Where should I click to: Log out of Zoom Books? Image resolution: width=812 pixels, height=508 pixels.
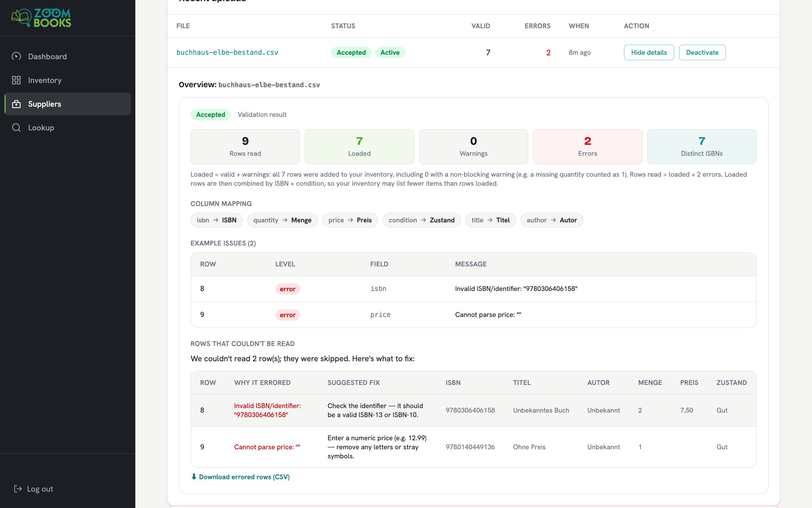click(34, 489)
